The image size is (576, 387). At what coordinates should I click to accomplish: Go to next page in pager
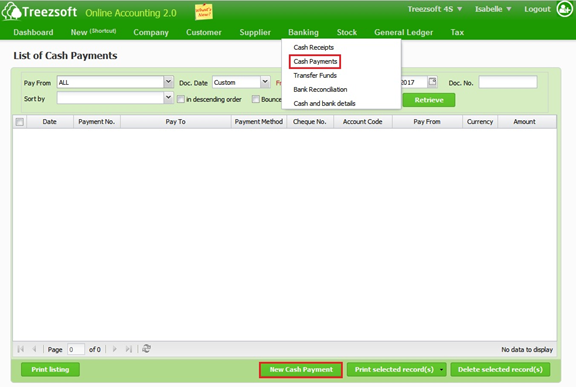[114, 349]
